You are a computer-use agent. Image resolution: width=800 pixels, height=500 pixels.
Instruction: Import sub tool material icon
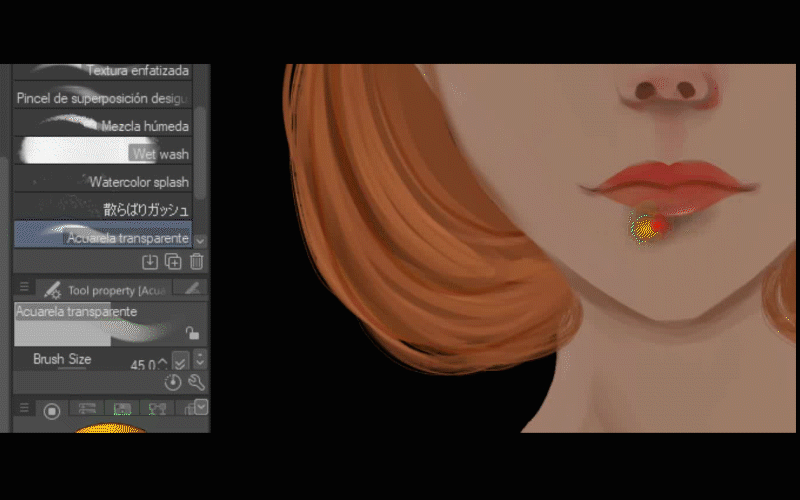149,262
